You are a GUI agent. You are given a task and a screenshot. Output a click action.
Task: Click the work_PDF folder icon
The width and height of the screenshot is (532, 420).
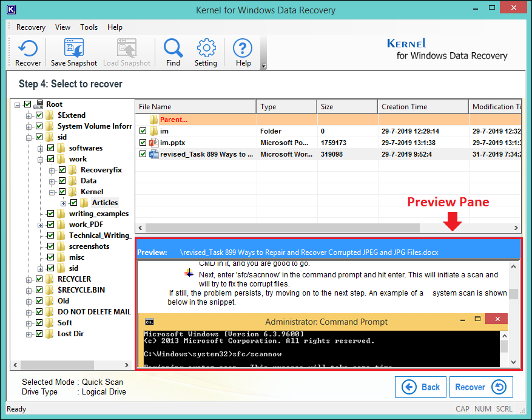coord(61,225)
